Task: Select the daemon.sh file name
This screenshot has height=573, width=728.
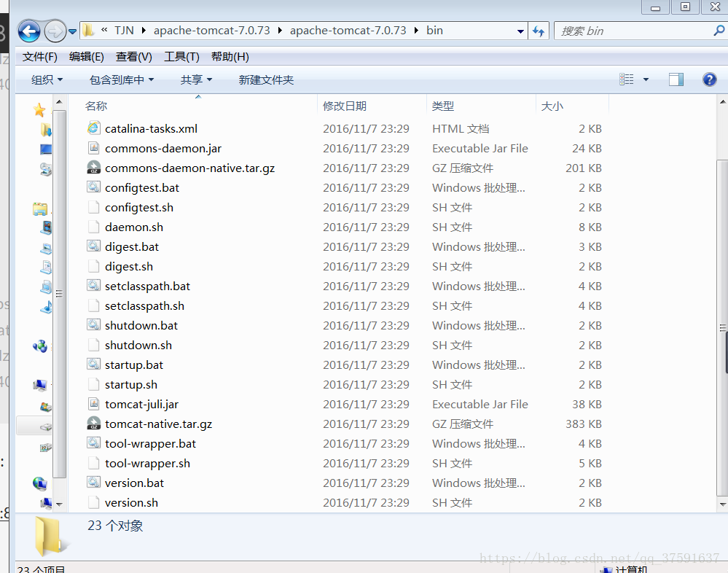Action: click(x=133, y=227)
